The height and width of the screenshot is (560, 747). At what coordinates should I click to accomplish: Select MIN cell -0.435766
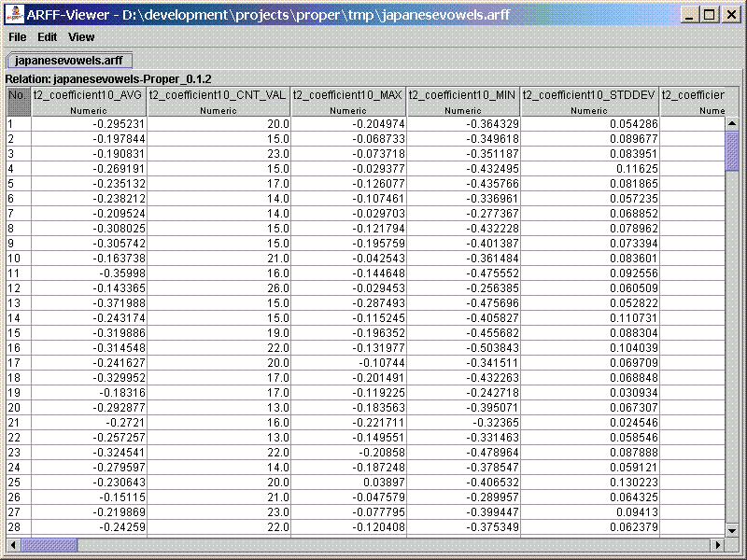pyautogui.click(x=463, y=184)
